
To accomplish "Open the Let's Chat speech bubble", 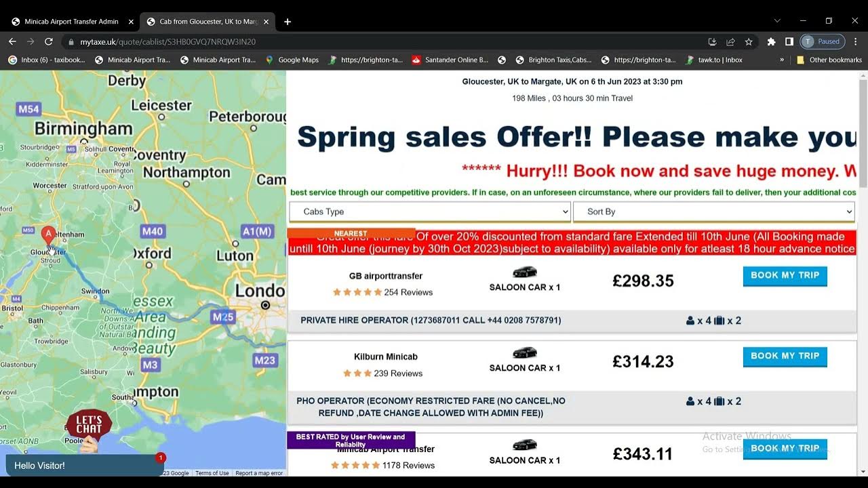I will (x=89, y=425).
